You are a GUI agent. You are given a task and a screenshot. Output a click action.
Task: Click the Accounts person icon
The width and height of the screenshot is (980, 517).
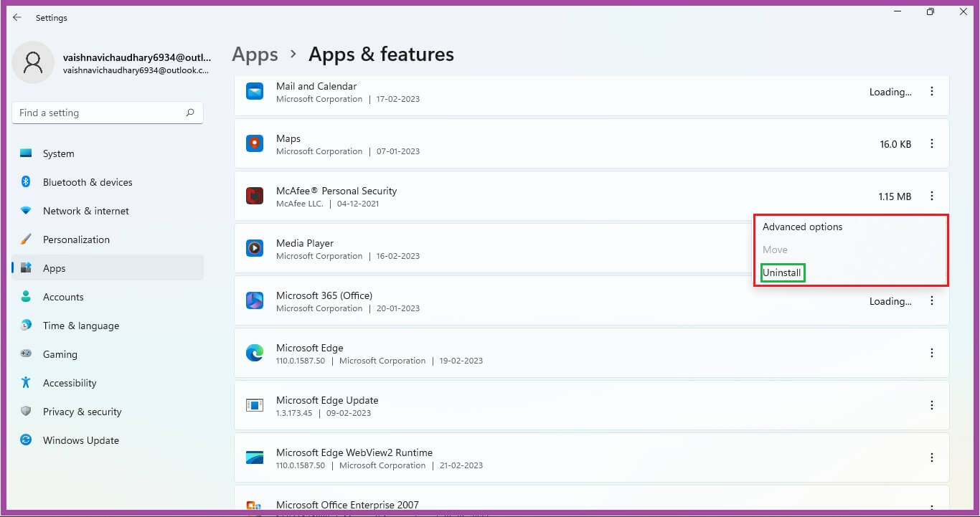tap(26, 296)
